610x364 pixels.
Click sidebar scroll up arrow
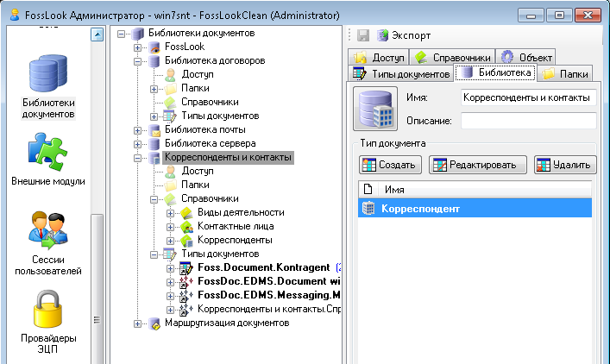pos(97,35)
